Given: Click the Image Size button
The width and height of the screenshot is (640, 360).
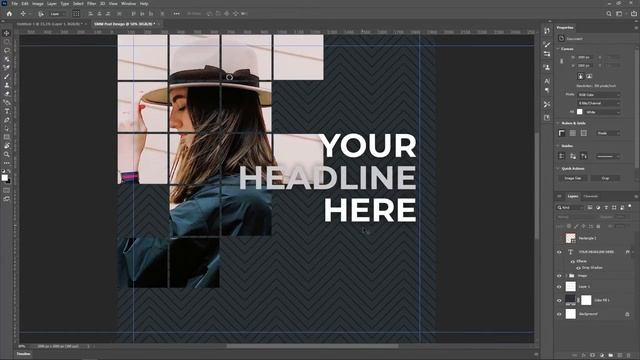Looking at the screenshot, I should pos(572,178).
